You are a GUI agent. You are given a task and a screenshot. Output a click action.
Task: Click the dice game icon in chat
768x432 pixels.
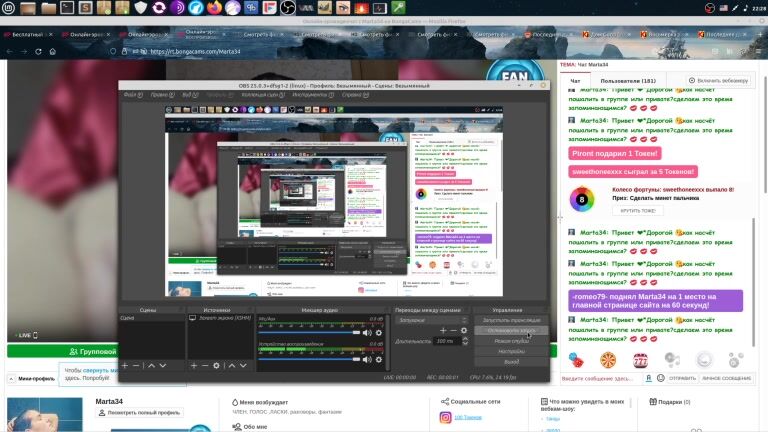coord(575,359)
